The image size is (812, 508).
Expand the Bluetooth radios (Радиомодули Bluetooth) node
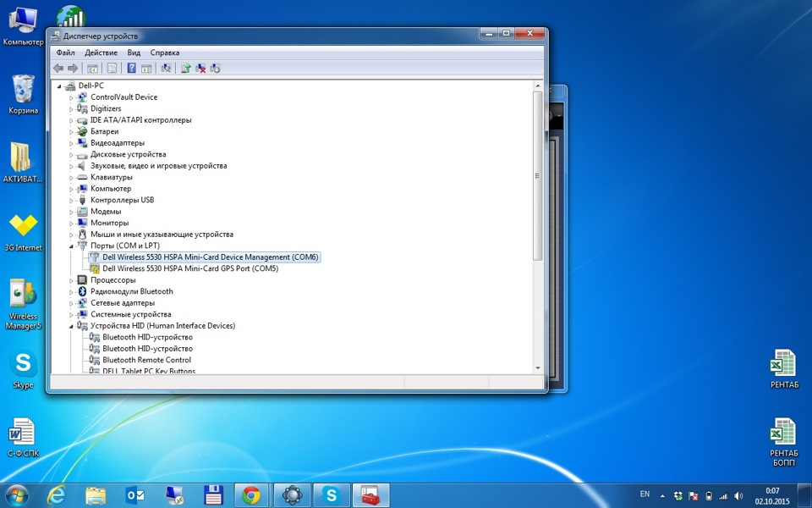pos(71,291)
